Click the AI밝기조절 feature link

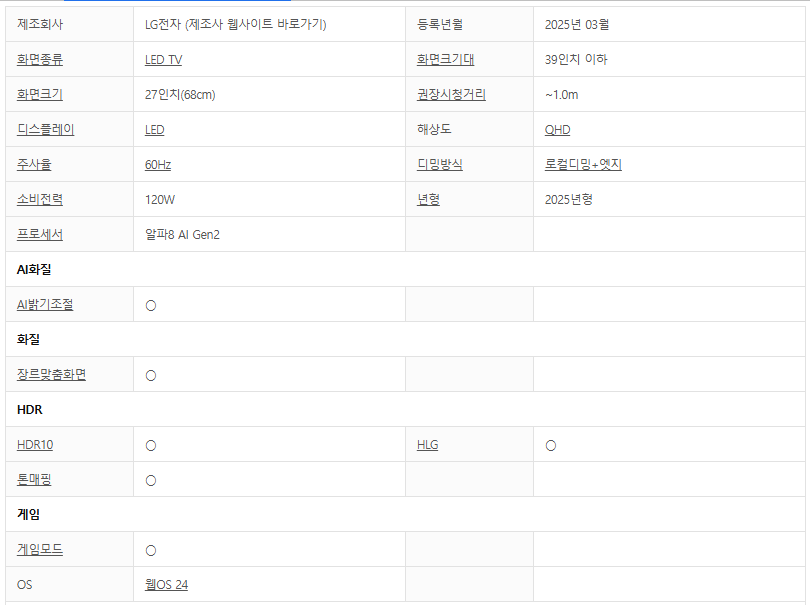point(45,305)
